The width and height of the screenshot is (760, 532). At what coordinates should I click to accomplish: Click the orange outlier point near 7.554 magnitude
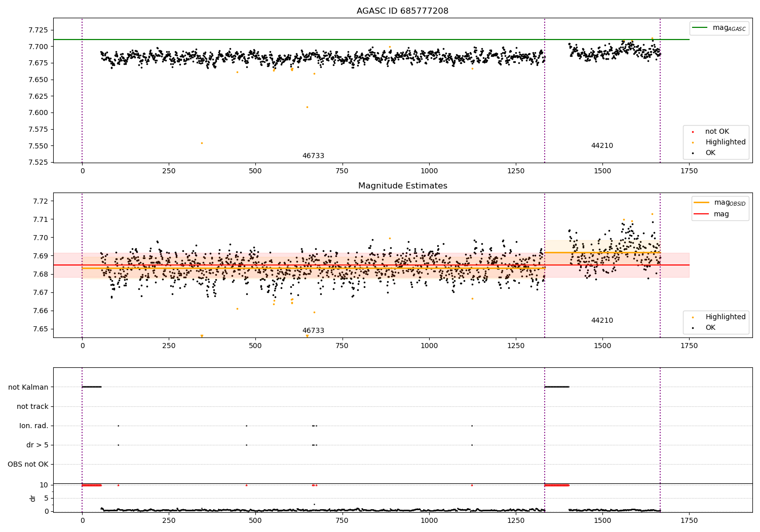click(202, 143)
